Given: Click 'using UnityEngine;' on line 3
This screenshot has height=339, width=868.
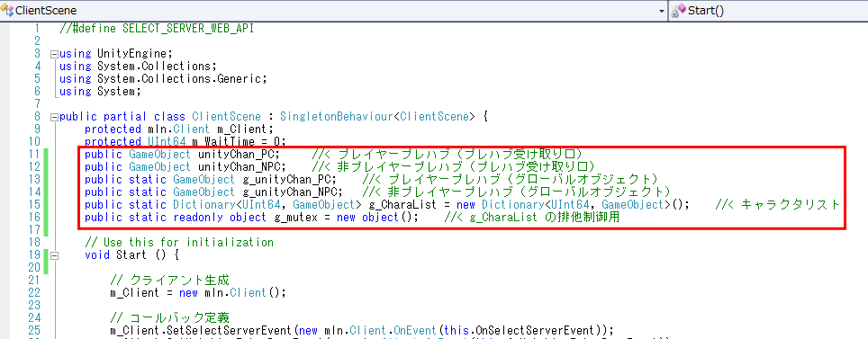Looking at the screenshot, I should pos(116,54).
